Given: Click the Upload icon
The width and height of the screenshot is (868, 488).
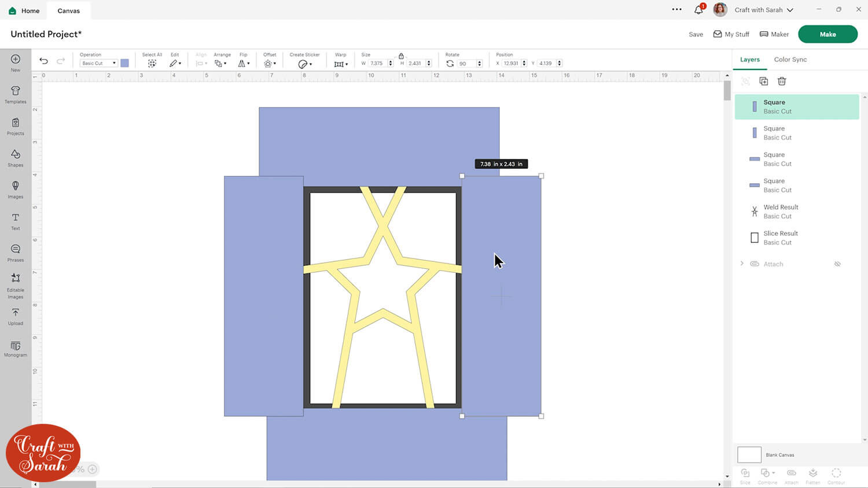Looking at the screenshot, I should (16, 316).
